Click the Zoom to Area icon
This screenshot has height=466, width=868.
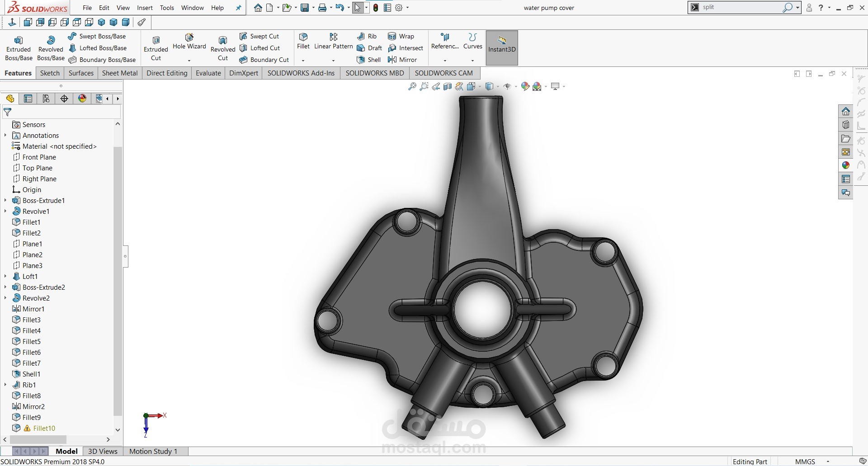[424, 86]
